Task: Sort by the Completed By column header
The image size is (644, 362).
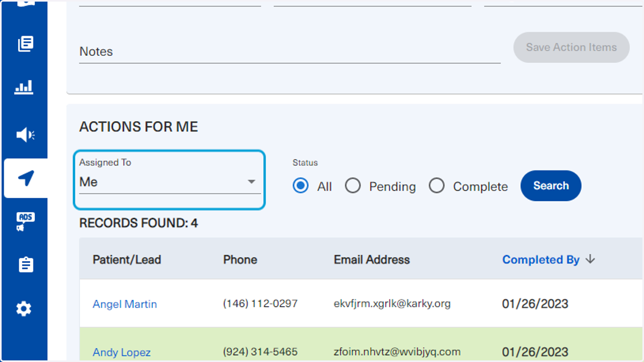Action: (540, 260)
